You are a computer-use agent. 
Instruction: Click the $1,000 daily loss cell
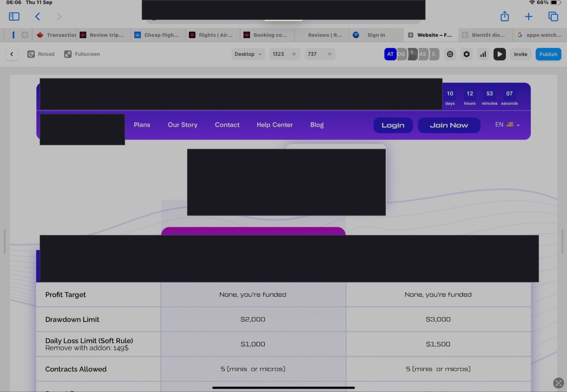(x=253, y=344)
